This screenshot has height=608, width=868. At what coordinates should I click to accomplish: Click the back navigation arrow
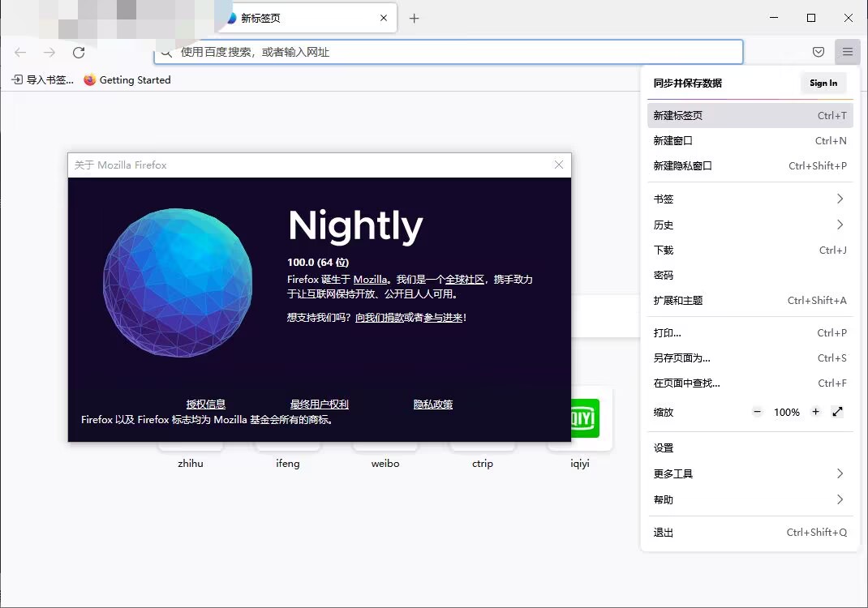coord(19,52)
